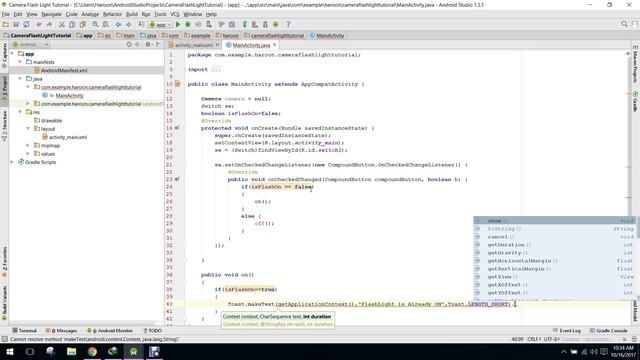Click the project panel settings gear icon
Viewport: 640px width, 360px height.
coord(148,44)
